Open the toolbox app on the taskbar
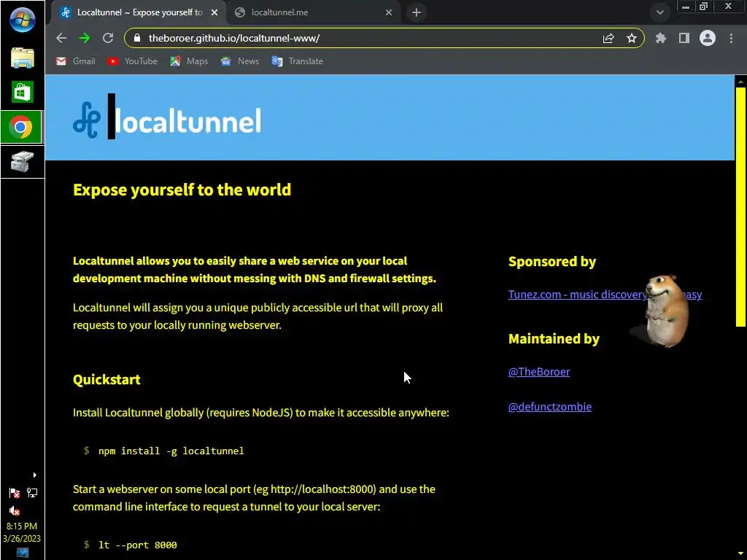Viewport: 747px width, 560px height. 23,162
